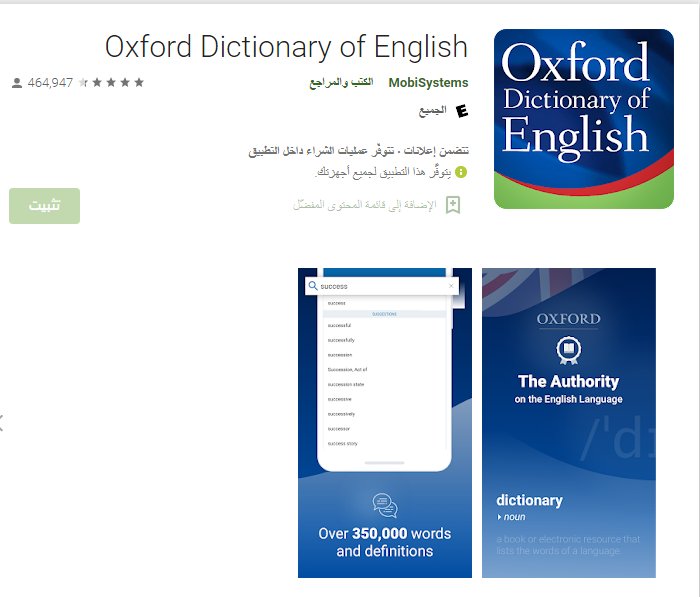The height and width of the screenshot is (597, 700).
Task: Open the Books and Reference category link
Action: click(341, 83)
